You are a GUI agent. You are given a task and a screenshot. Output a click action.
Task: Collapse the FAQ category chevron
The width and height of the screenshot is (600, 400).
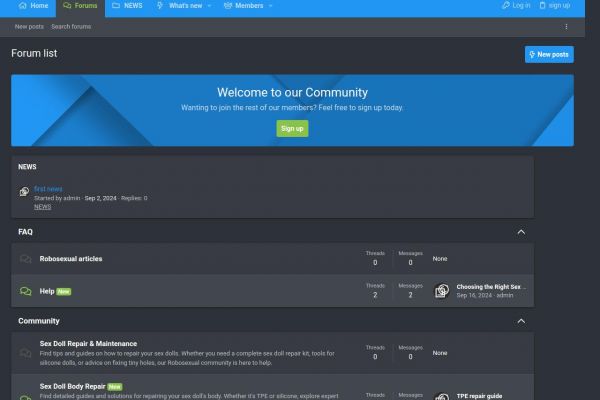tap(521, 232)
